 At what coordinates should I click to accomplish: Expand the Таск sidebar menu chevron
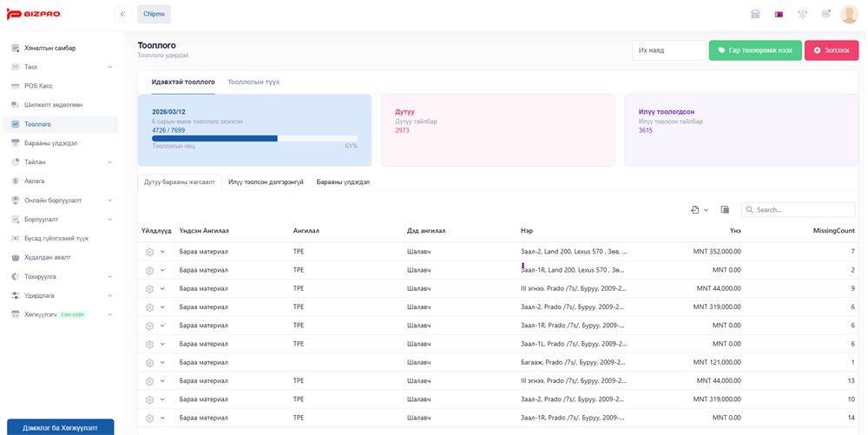[109, 67]
